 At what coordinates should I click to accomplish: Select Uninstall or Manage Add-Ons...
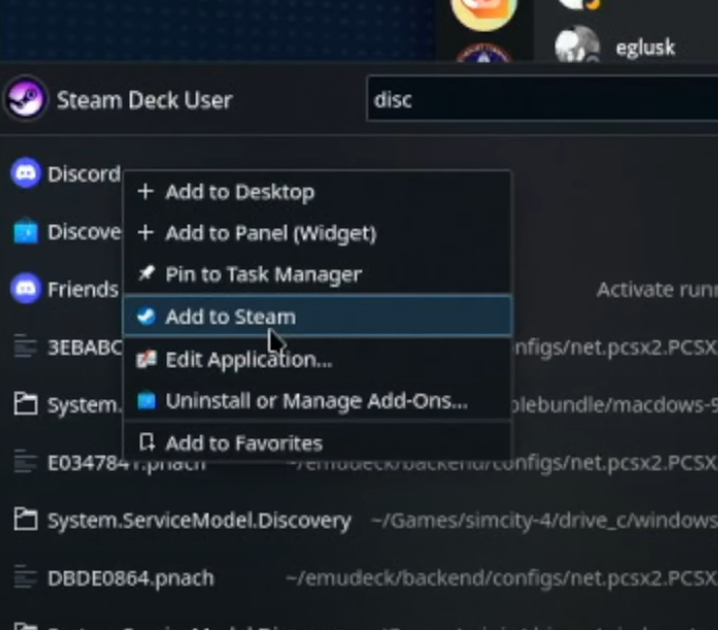point(317,401)
